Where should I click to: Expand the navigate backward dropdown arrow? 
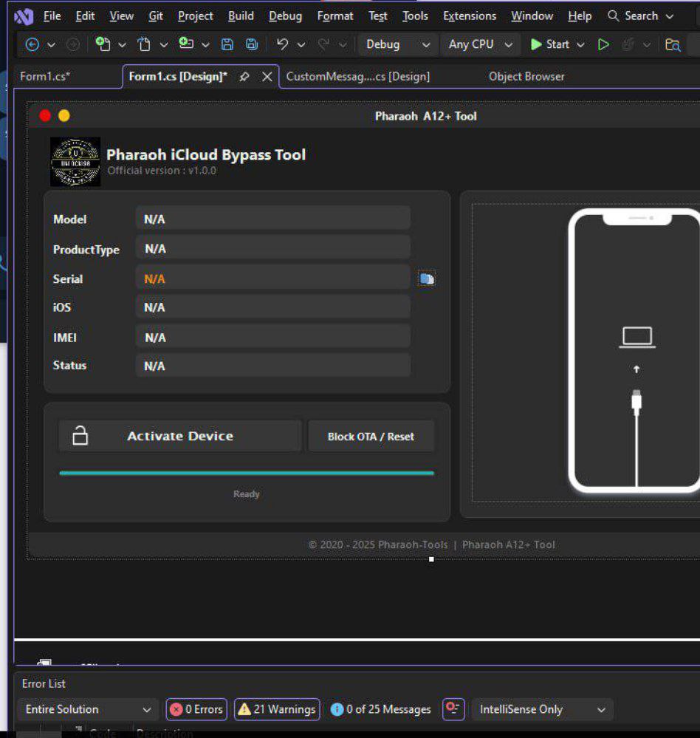tap(52, 45)
